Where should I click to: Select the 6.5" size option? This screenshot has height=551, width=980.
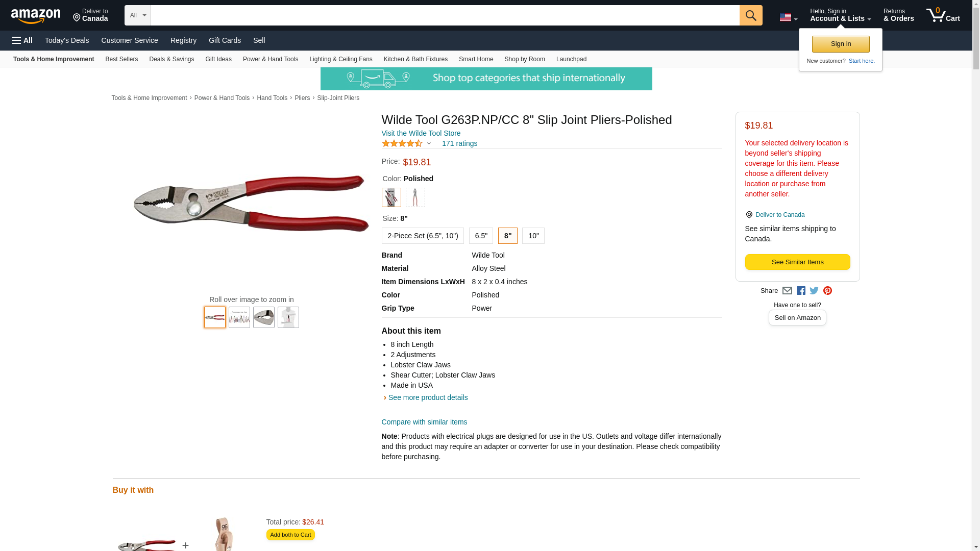click(481, 236)
